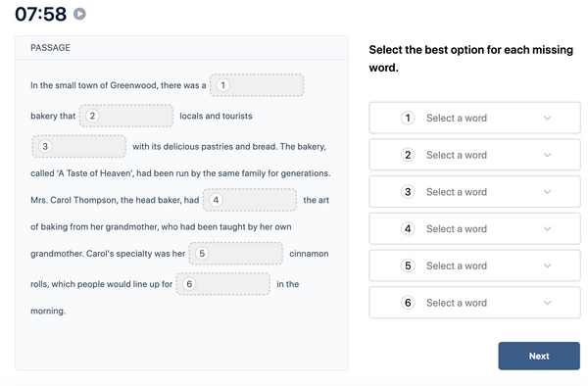Open the dropdown for missing word 6
The height and width of the screenshot is (386, 588).
(474, 303)
